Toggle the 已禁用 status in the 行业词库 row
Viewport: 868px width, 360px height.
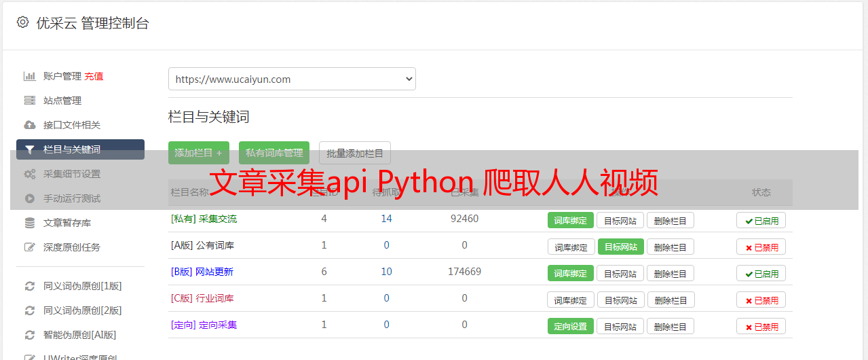(x=761, y=300)
